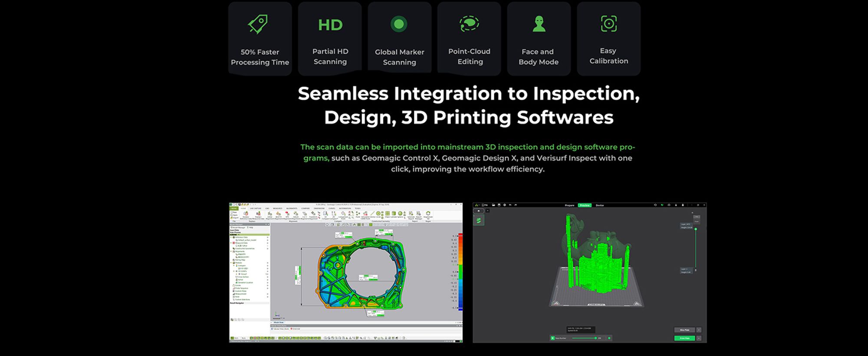Switch to the Prepare tab in slicer

pyautogui.click(x=569, y=205)
